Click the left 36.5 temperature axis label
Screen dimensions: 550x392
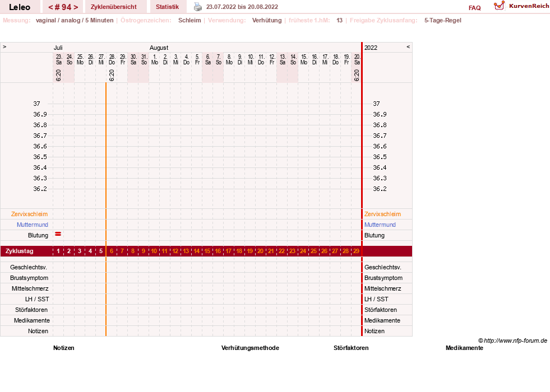[40, 157]
